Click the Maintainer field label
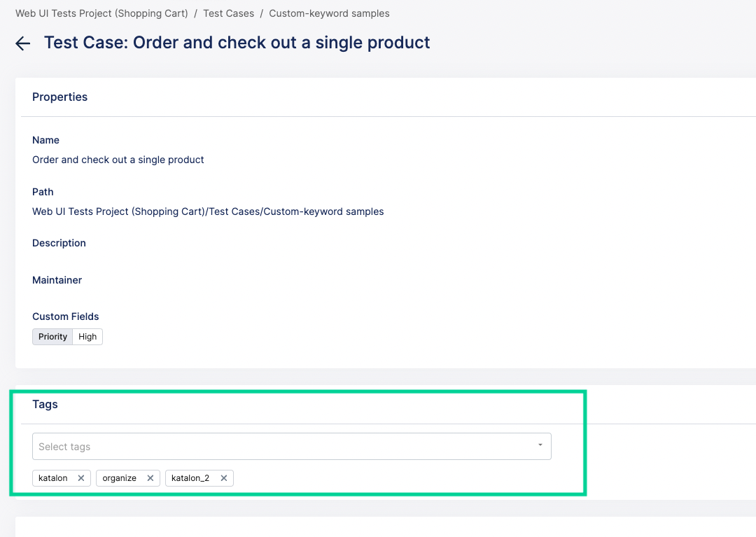756x537 pixels. (x=57, y=280)
